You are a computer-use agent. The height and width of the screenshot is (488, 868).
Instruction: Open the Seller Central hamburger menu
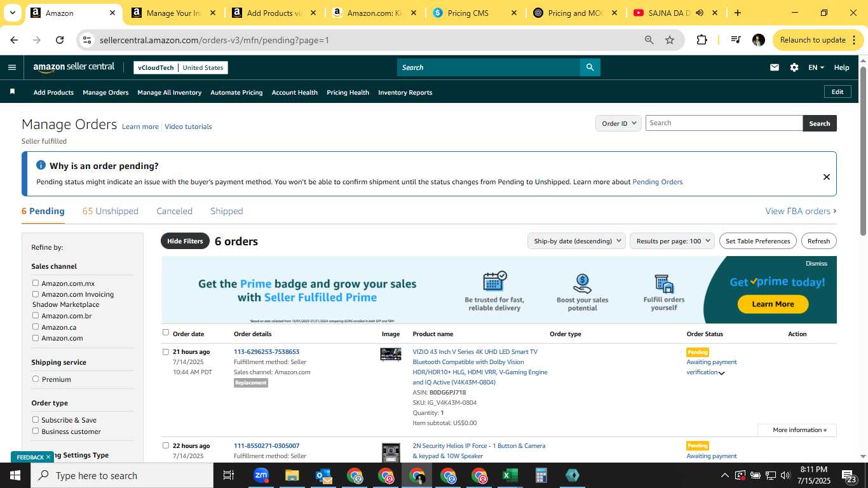12,67
